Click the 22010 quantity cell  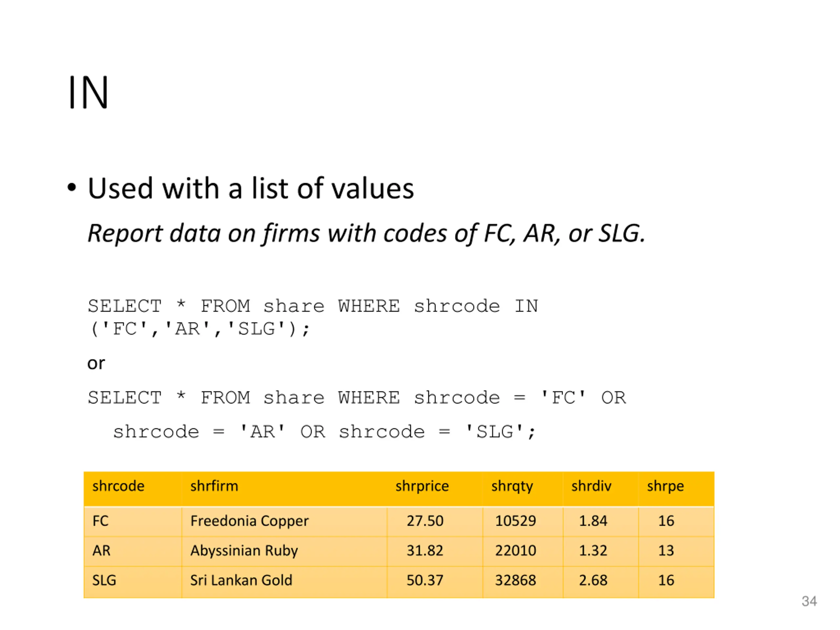coord(516,551)
